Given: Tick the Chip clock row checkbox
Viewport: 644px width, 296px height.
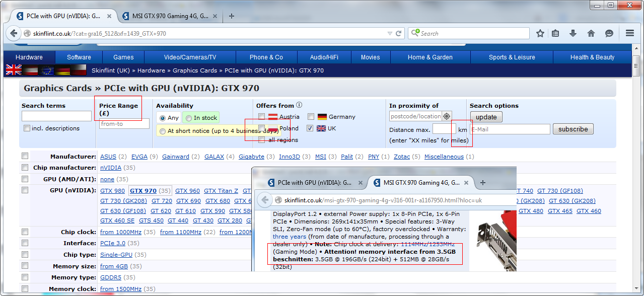Looking at the screenshot, I should [25, 232].
